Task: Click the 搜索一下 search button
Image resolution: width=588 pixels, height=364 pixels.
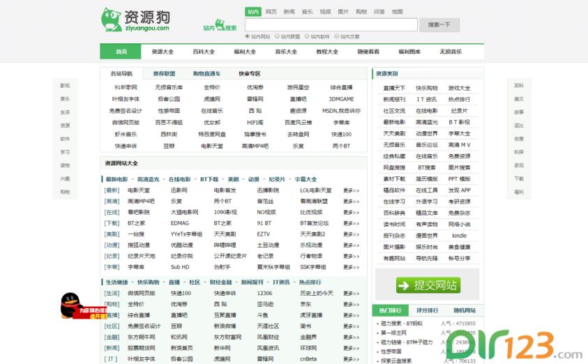Action: [x=439, y=24]
